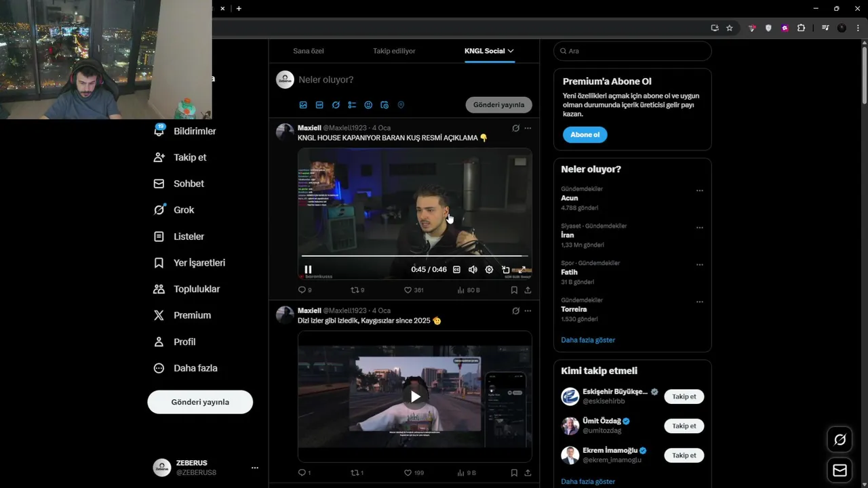The height and width of the screenshot is (488, 868).
Task: Follow Eskişehir Büyükşehir with Takip et
Action: click(x=684, y=396)
